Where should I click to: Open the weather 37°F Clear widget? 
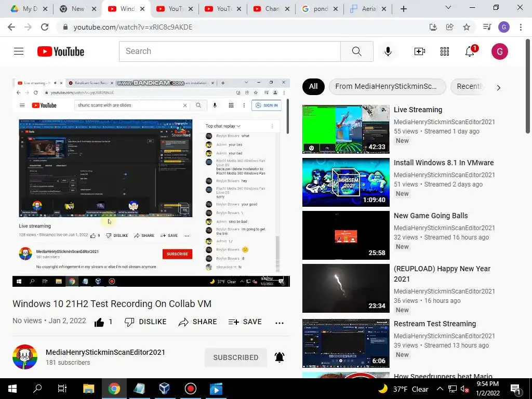click(403, 389)
